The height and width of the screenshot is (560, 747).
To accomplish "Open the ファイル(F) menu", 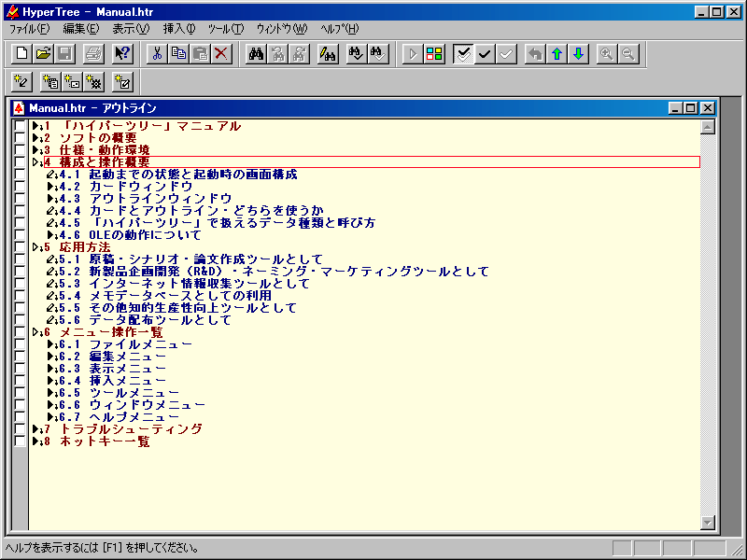I will pos(30,29).
